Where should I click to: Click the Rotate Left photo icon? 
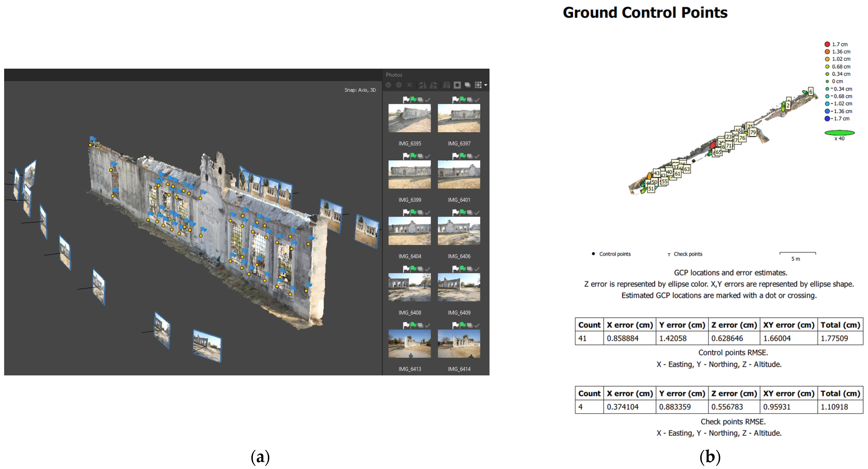point(422,85)
